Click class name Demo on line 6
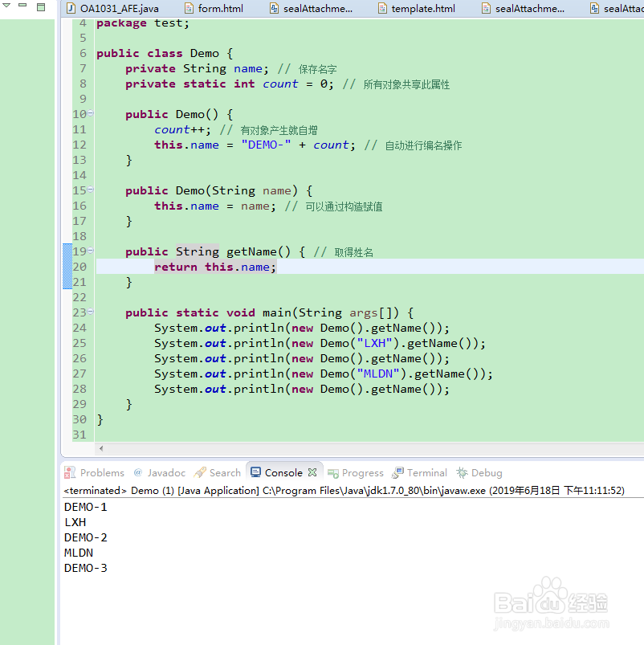644x645 pixels. click(x=205, y=54)
